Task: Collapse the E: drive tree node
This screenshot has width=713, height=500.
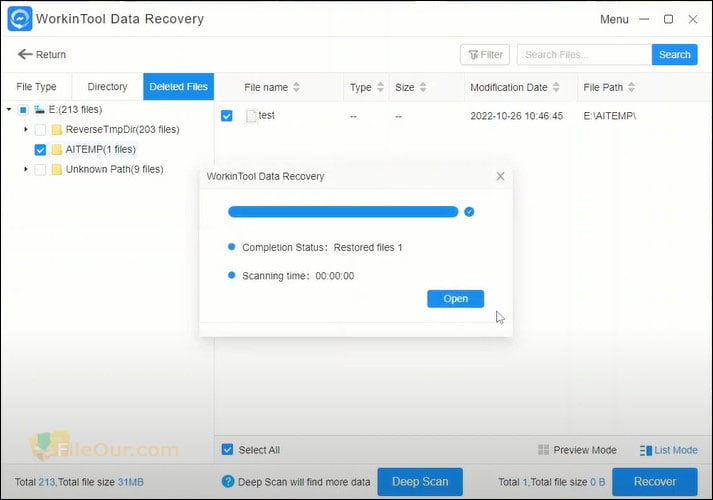Action: tap(9, 110)
